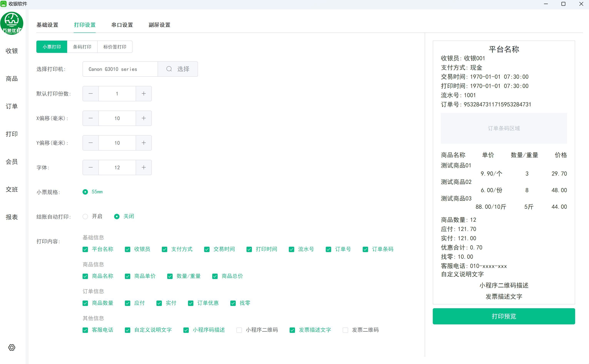Check the 小程序二维码 checkbox
Screen dimensions: 589x364
(x=239, y=330)
